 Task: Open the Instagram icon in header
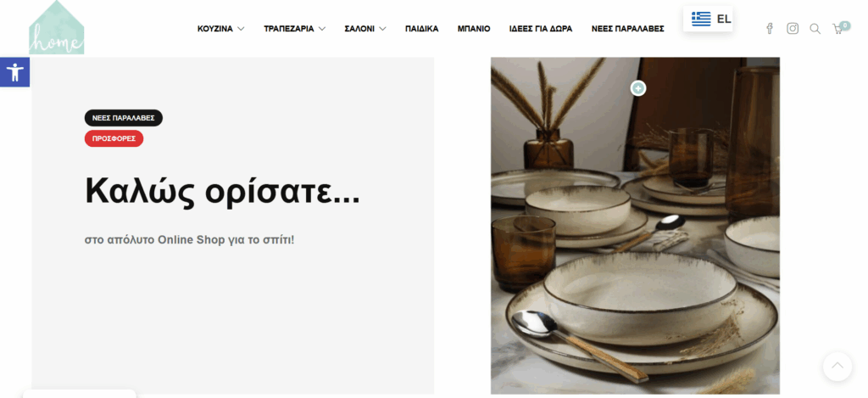tap(793, 28)
